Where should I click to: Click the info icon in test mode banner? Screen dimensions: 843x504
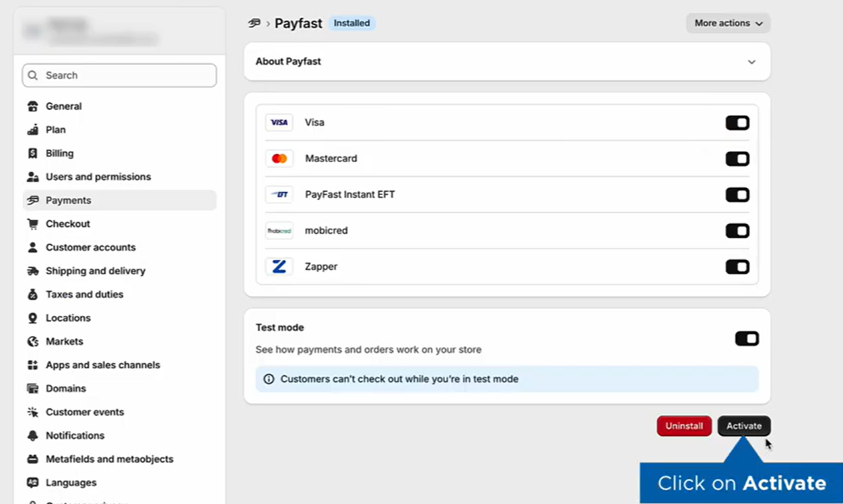pyautogui.click(x=269, y=379)
